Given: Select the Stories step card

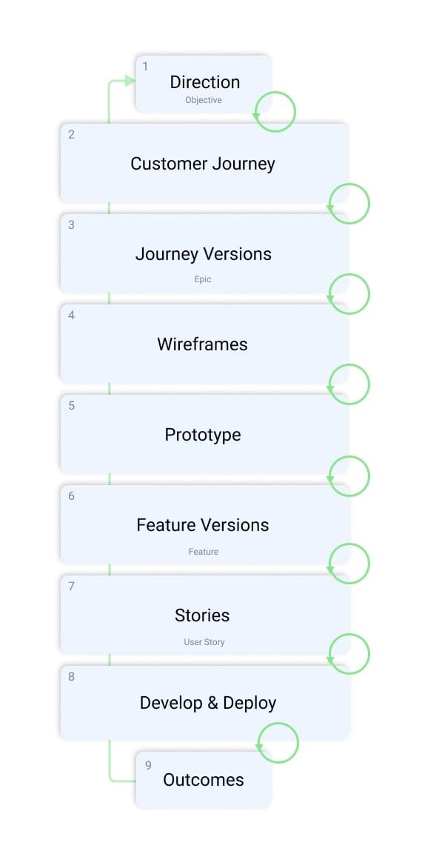Looking at the screenshot, I should click(x=204, y=615).
